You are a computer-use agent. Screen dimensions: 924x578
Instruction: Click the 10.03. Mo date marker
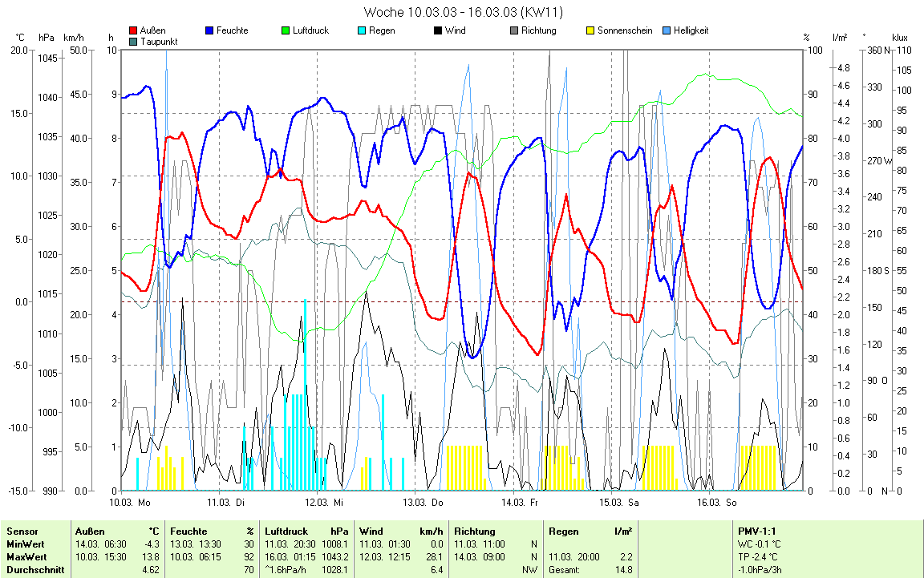coord(130,503)
